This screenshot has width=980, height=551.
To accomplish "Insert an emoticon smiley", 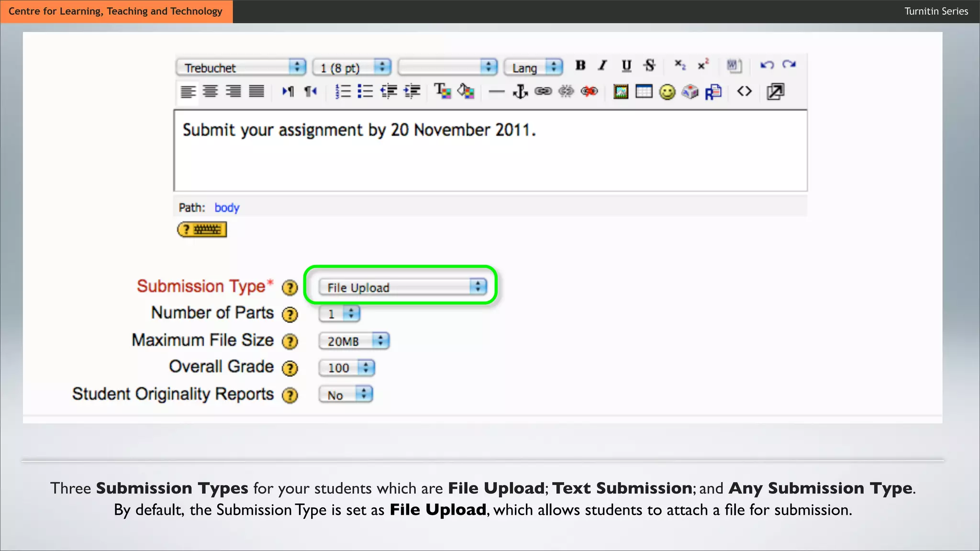I will pos(667,91).
